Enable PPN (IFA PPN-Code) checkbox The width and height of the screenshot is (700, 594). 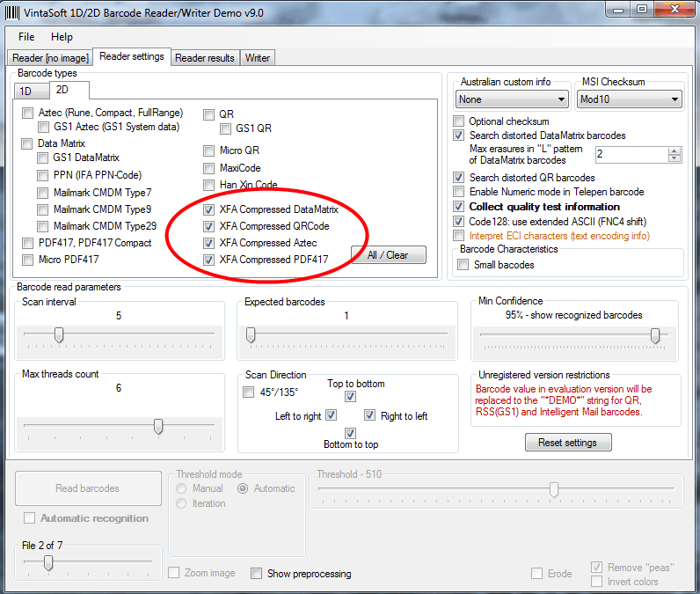pos(42,175)
